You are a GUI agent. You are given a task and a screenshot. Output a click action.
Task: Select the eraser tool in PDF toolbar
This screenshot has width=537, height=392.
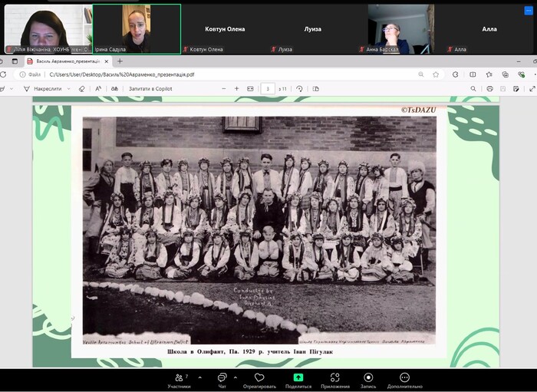[x=81, y=89]
